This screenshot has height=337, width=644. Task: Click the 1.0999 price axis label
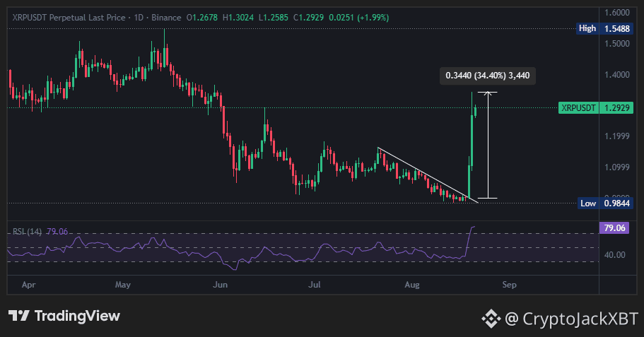click(x=617, y=167)
